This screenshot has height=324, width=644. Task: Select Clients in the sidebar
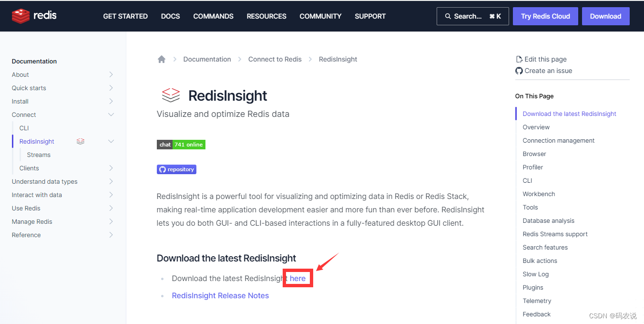[30, 168]
